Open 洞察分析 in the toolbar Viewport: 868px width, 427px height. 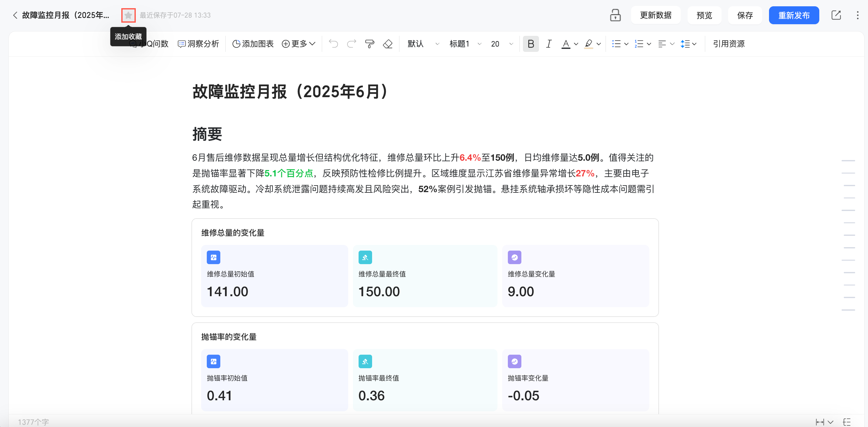tap(199, 44)
